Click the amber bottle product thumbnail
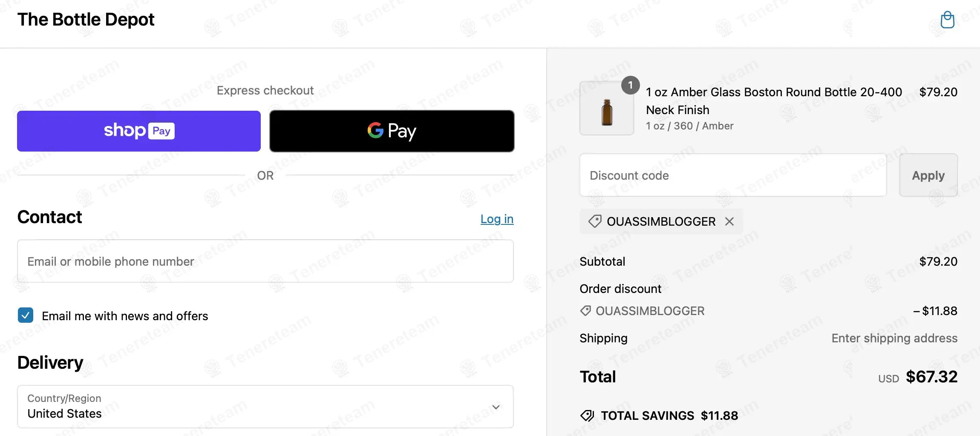 607,112
